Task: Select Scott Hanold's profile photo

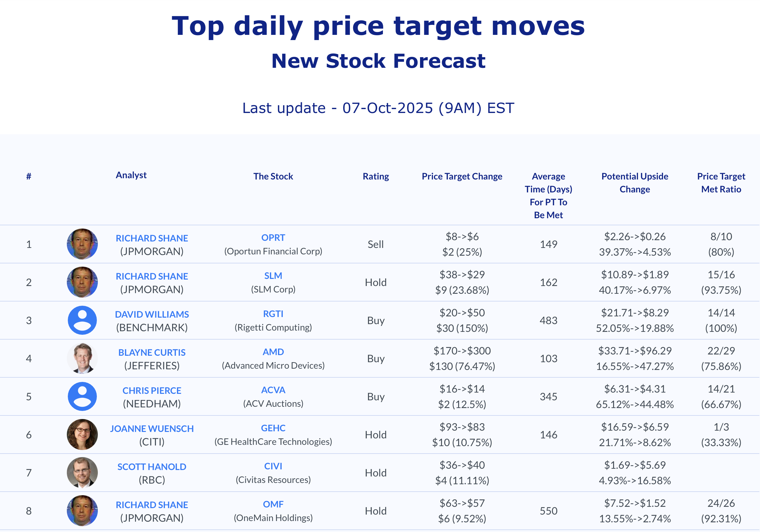Action: point(82,472)
